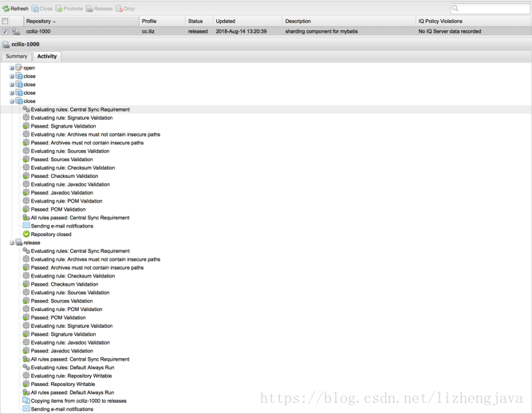
Task: Select 'Copying items from cciliz-1000 to releases'
Action: [x=79, y=400]
